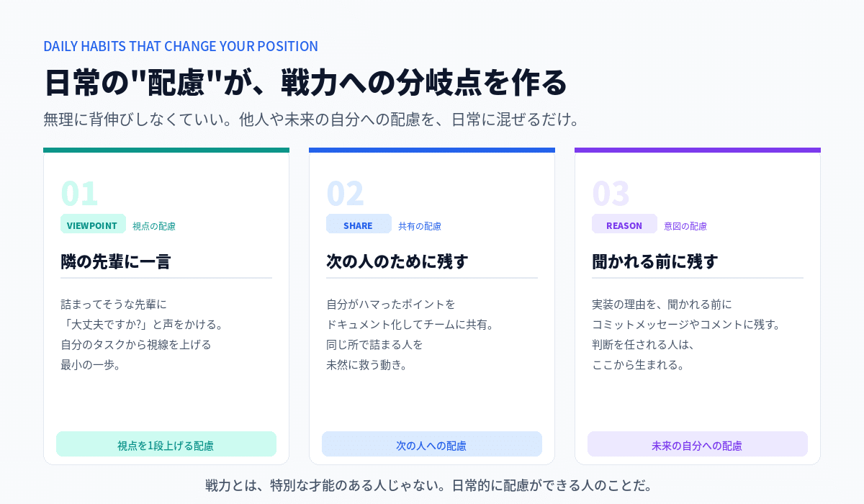This screenshot has height=504, width=864.
Task: Click the 意図の配慮 label
Action: [685, 226]
